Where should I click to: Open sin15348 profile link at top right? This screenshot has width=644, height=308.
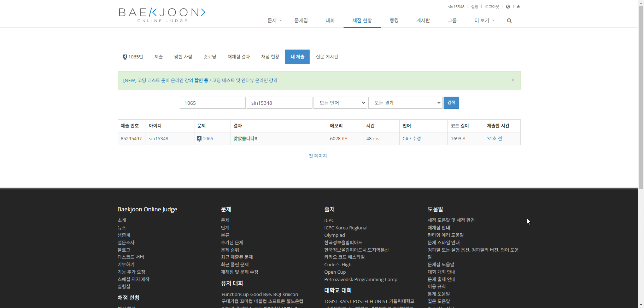point(456,7)
